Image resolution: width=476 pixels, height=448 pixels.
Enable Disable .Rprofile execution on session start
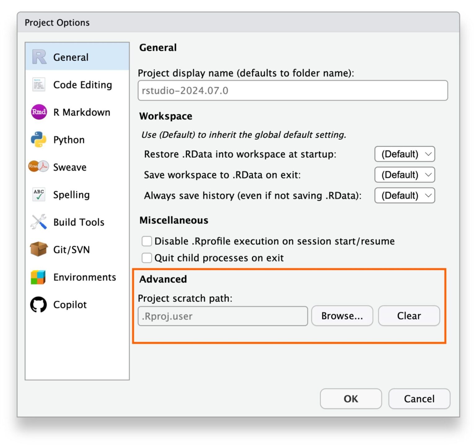tap(147, 241)
